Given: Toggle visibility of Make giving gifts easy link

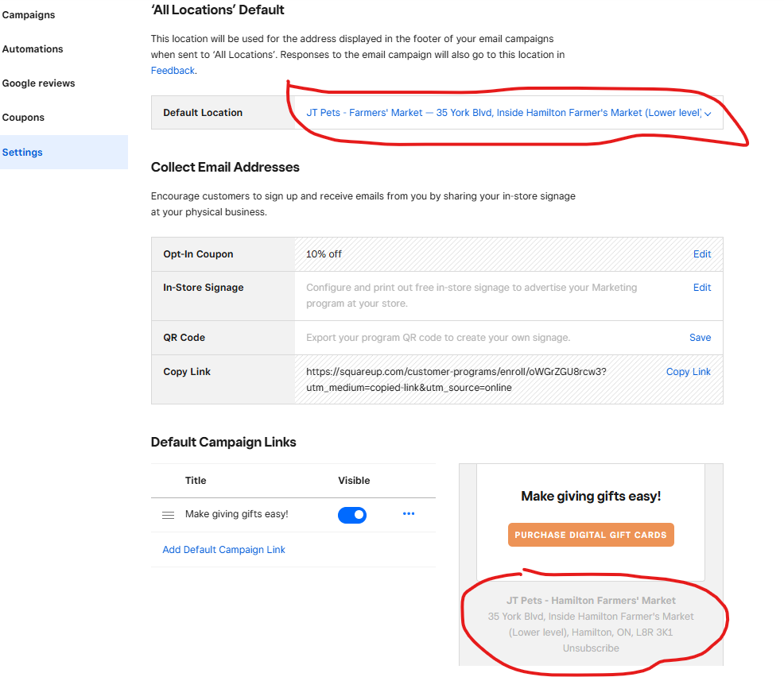Looking at the screenshot, I should pyautogui.click(x=352, y=515).
